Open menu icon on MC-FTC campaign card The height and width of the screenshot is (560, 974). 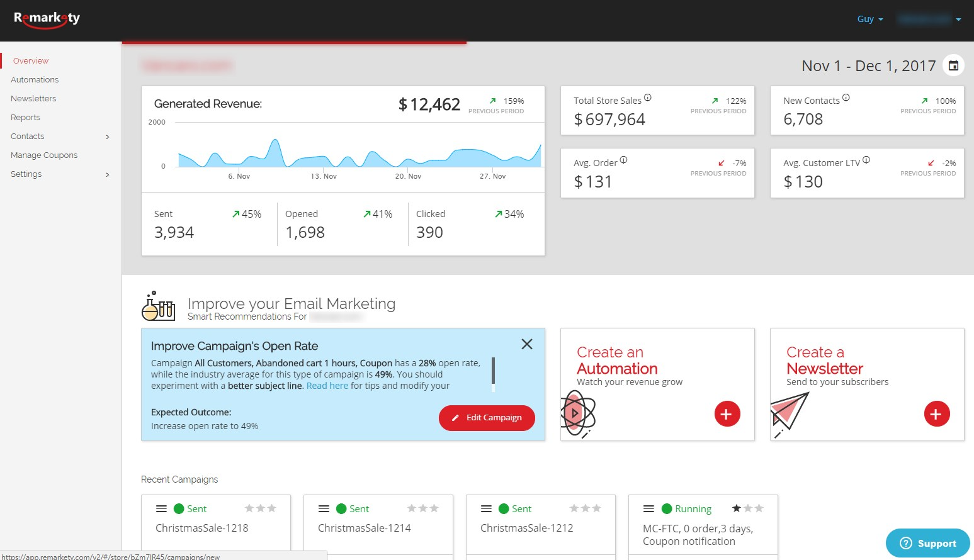(648, 508)
